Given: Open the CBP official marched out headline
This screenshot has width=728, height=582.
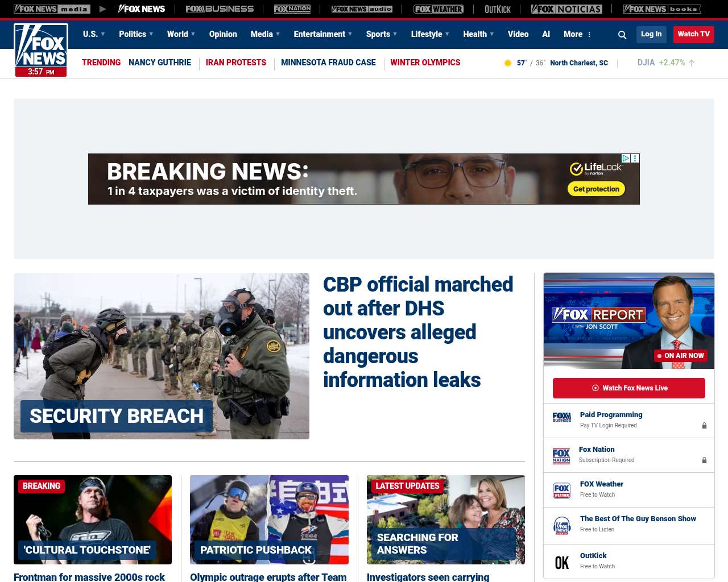Looking at the screenshot, I should [x=418, y=332].
